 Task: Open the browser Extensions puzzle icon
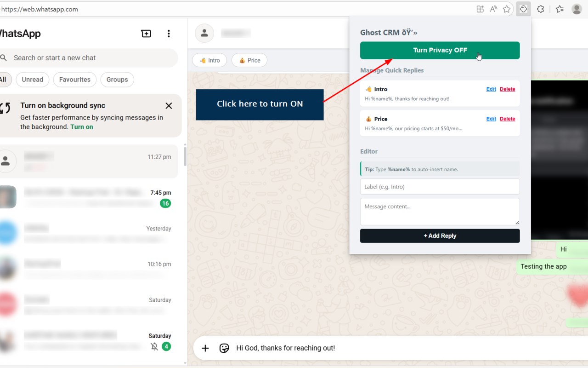click(541, 9)
